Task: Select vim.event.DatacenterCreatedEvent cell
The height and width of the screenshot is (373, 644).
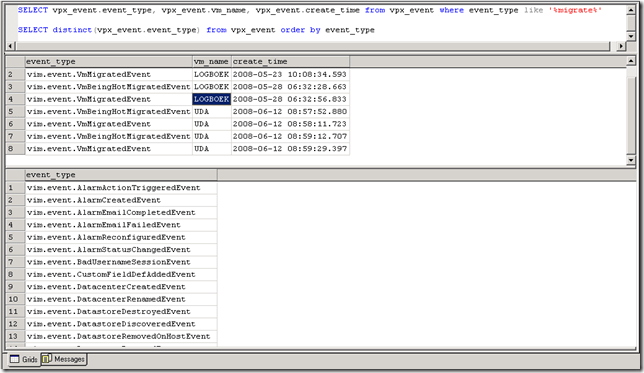Action: [x=121, y=287]
